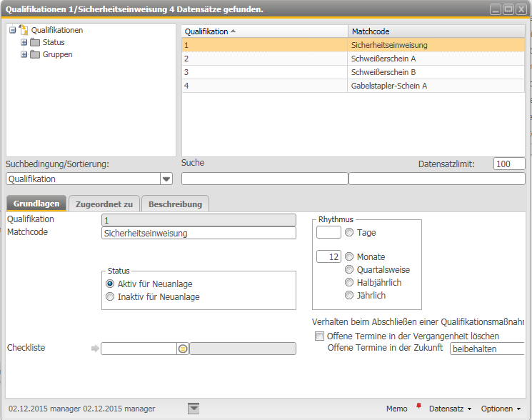Click the Datensatzlimit field showing 100

[509, 164]
